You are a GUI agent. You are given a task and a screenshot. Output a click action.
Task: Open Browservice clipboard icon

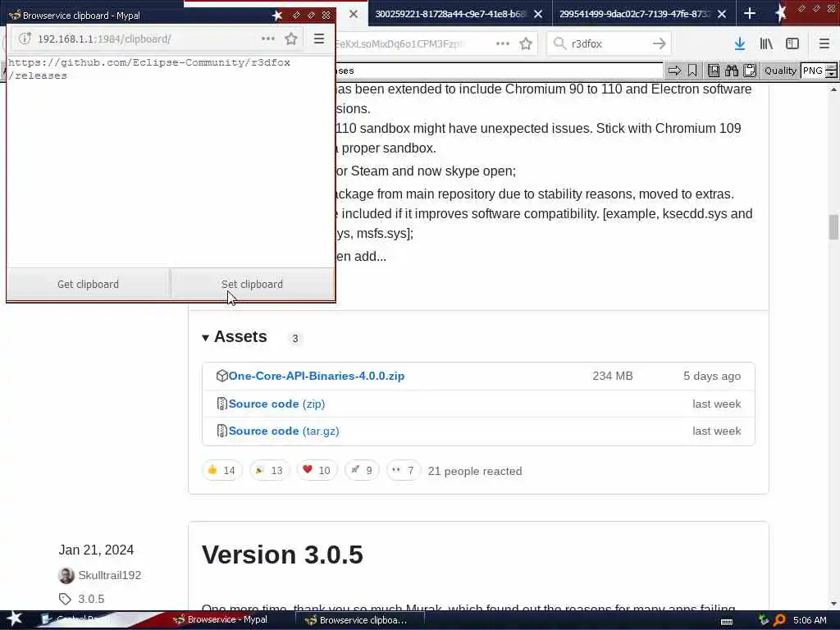pyautogui.click(x=750, y=71)
